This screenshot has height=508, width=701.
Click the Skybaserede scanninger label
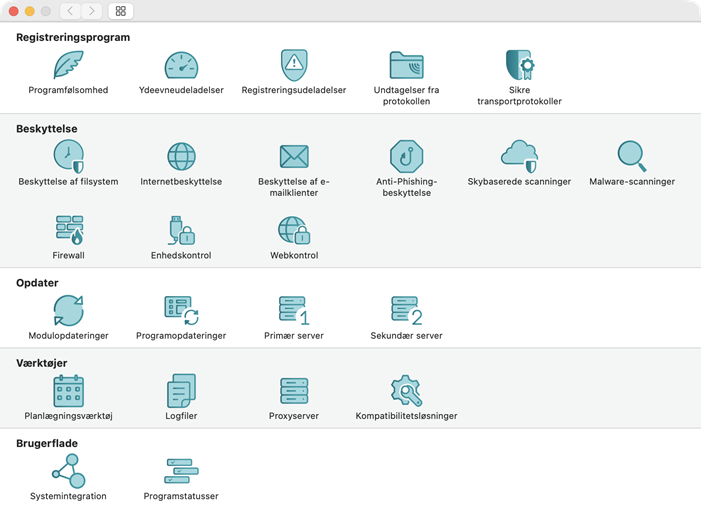click(x=519, y=182)
